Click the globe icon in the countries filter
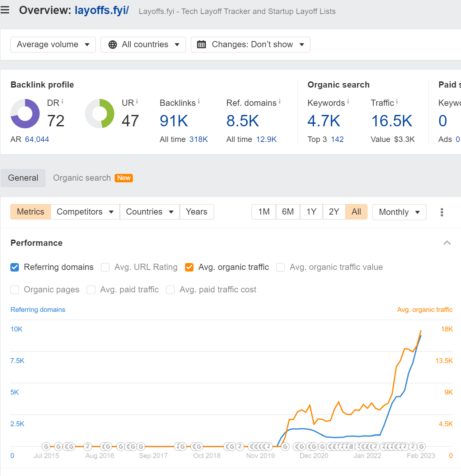The width and height of the screenshot is (461, 476). [x=113, y=45]
